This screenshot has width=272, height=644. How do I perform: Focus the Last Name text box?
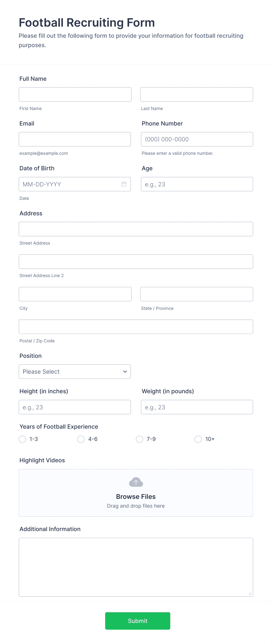(197, 94)
